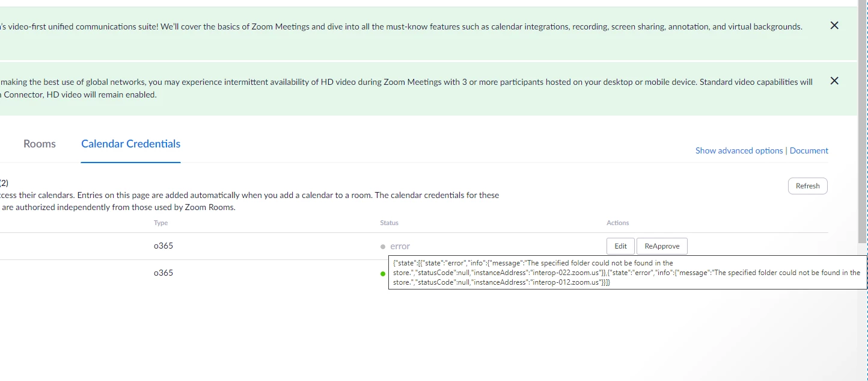Open the Document link
Screen dimensions: 868x381
[809, 150]
